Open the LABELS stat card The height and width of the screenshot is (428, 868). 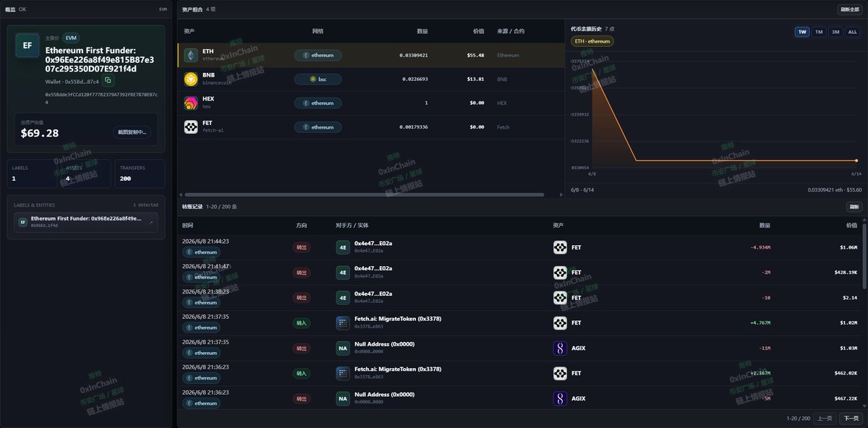[32, 174]
